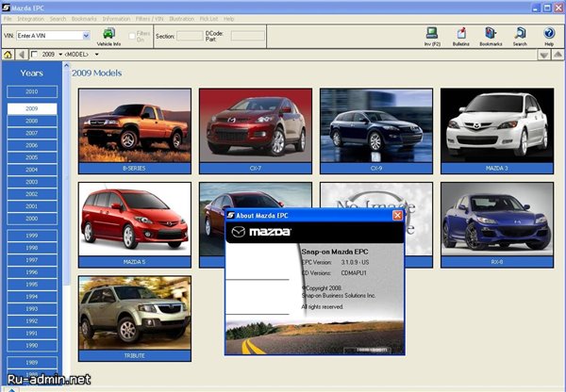The width and height of the screenshot is (566, 392).
Task: Select year 1994 in Years list
Action: [x=32, y=297]
